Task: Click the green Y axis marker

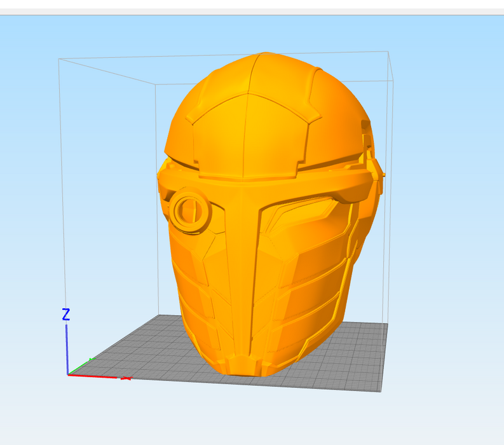Action: [91, 360]
